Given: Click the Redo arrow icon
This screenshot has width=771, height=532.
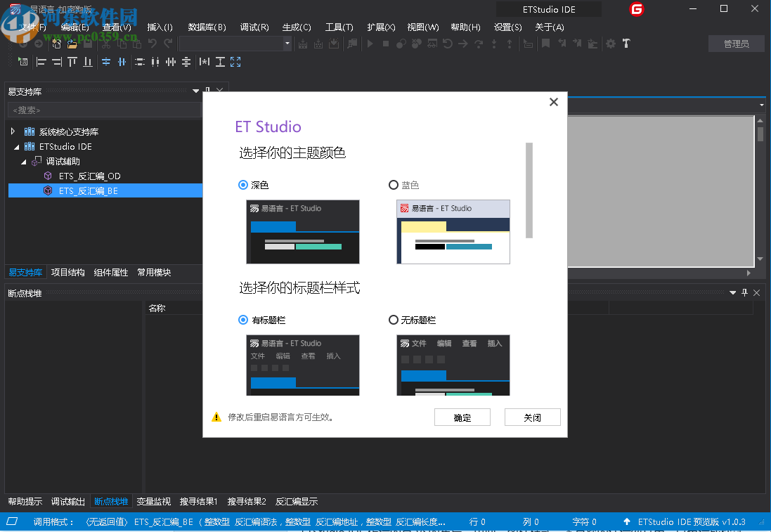Looking at the screenshot, I should (167, 44).
